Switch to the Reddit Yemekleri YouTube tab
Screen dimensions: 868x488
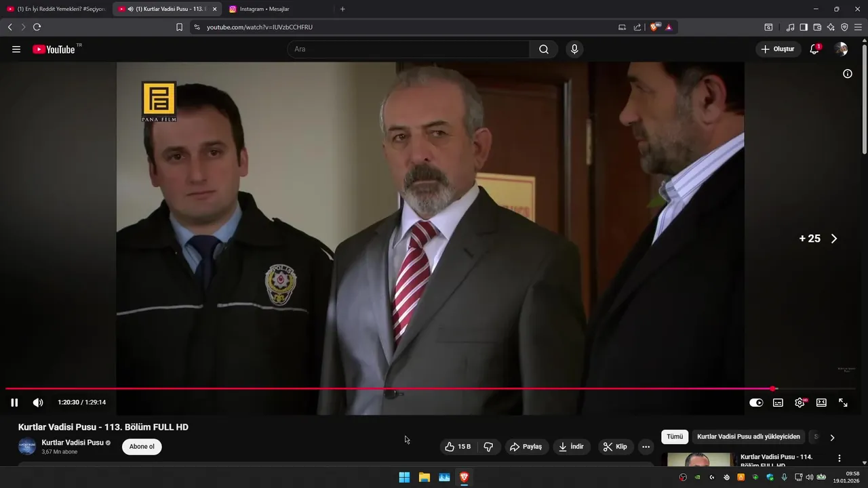pos(56,9)
